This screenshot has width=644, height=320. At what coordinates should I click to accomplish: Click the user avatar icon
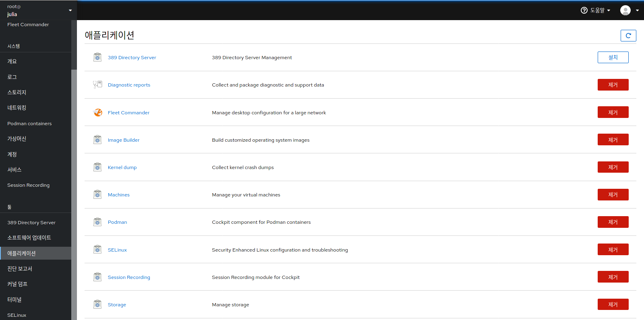coord(625,10)
